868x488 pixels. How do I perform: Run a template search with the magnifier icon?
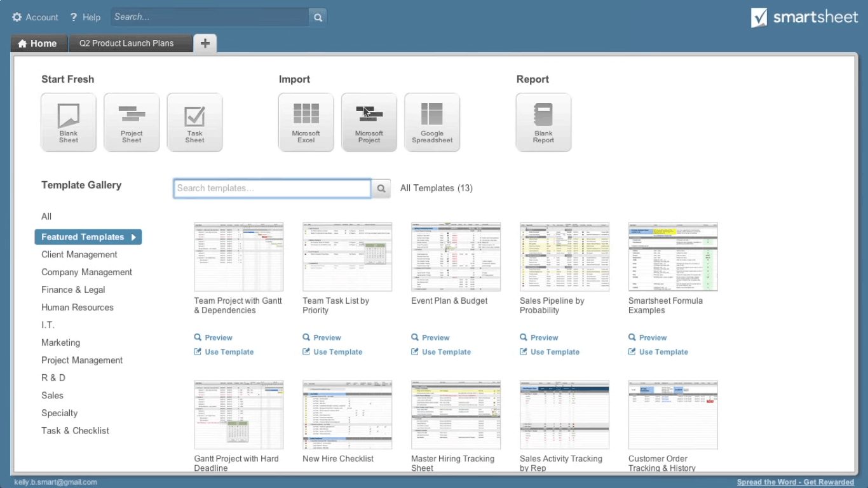point(381,188)
